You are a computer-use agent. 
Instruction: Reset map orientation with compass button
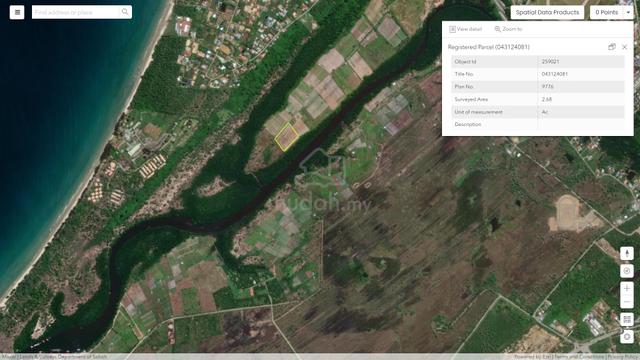[x=627, y=253]
